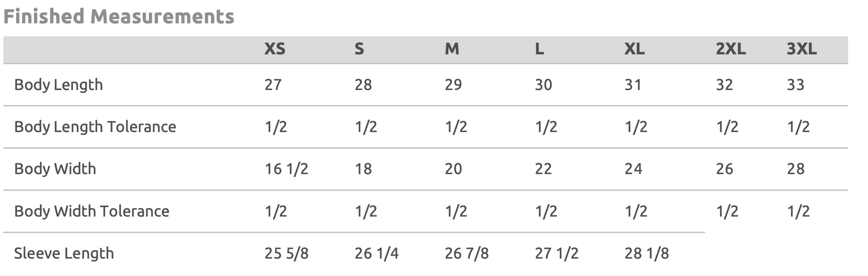The height and width of the screenshot is (276, 868).
Task: Select the S size column header
Action: click(x=359, y=50)
